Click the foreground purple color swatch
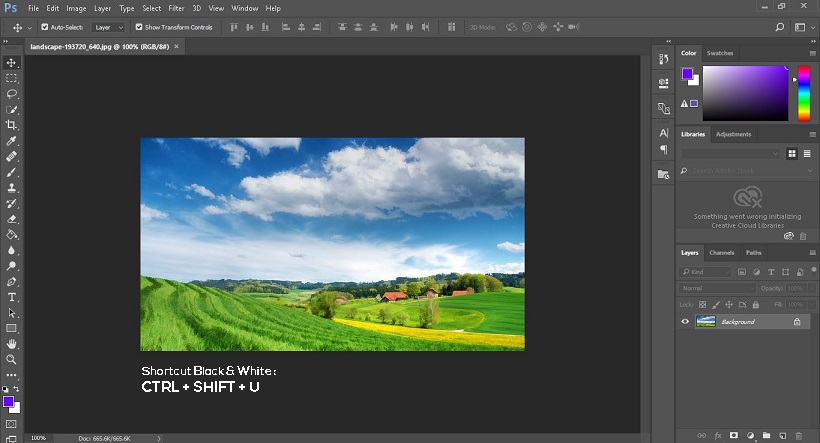 point(7,401)
